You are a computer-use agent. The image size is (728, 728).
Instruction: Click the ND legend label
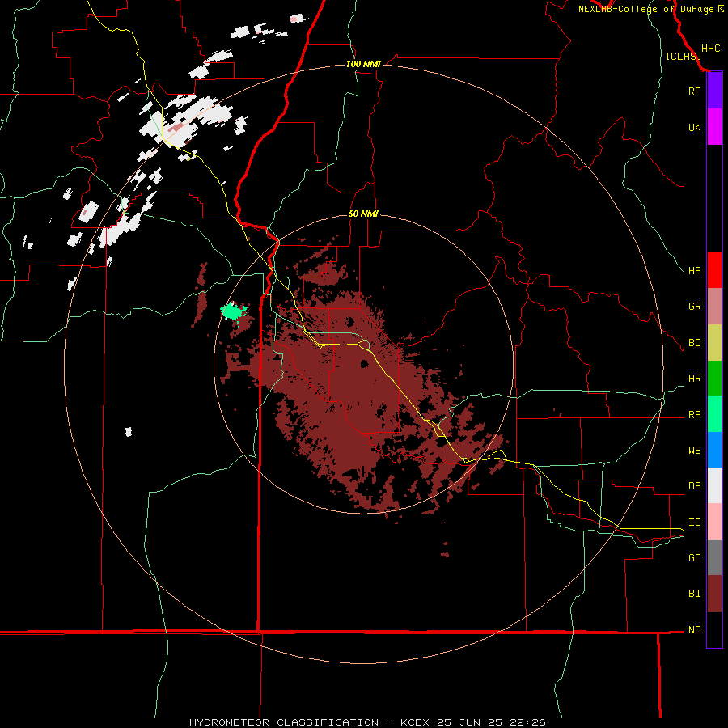coord(694,630)
